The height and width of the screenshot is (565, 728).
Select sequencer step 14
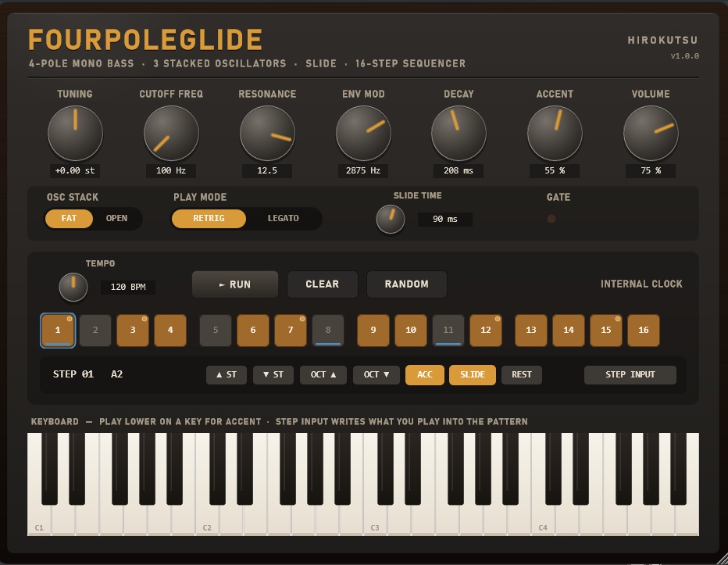tap(569, 331)
